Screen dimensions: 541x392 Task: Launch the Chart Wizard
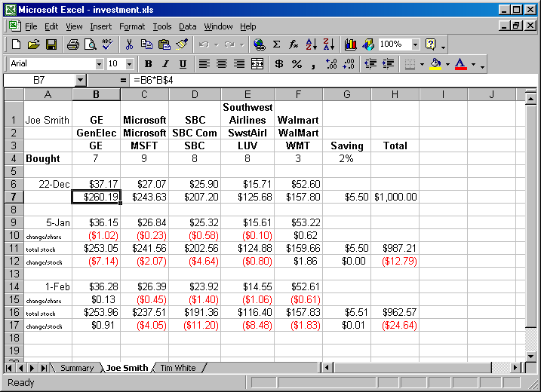[351, 44]
